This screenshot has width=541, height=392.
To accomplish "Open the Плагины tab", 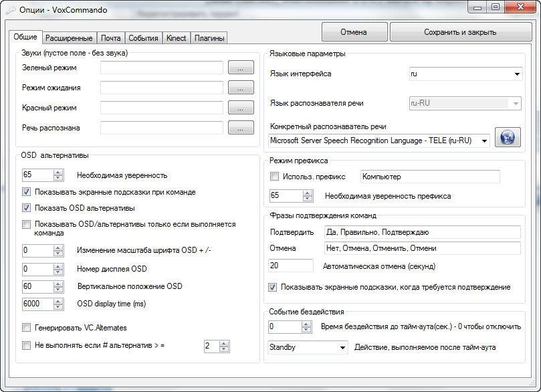I will coord(209,38).
